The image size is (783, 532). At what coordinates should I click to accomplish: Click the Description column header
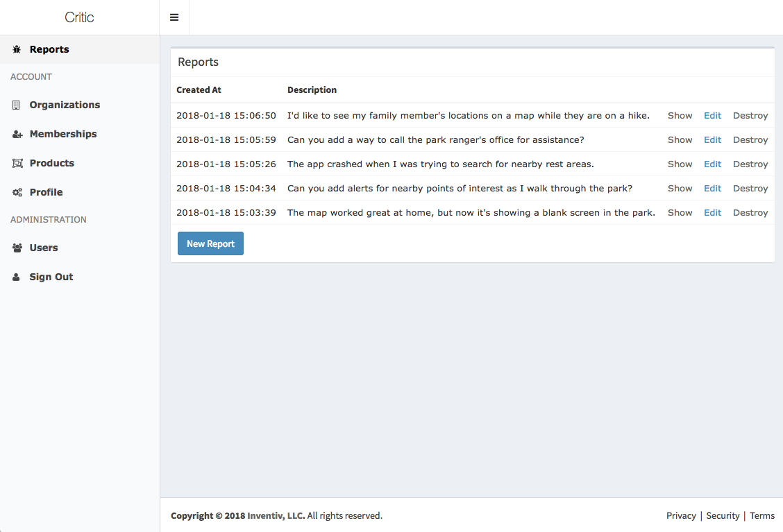(x=312, y=90)
